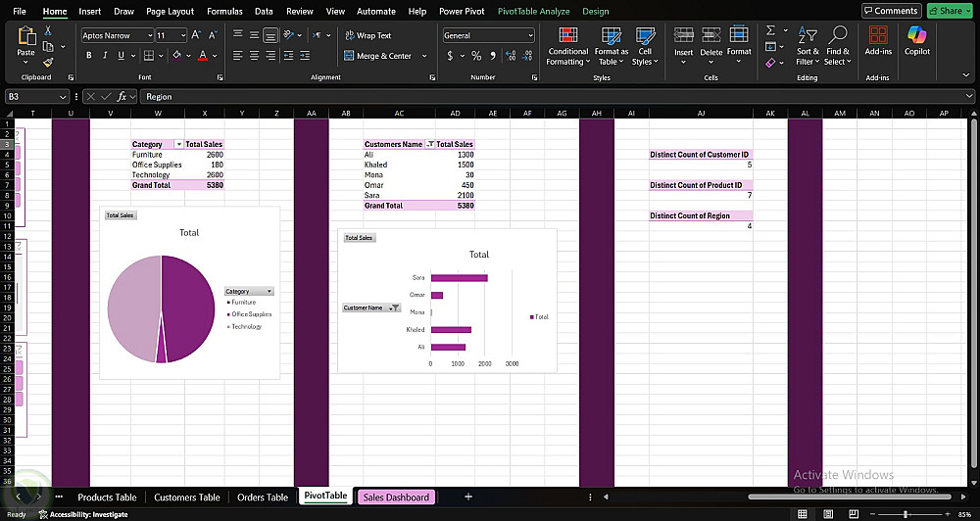Click the zoom slider in status bar
980x521 pixels.
click(x=906, y=514)
